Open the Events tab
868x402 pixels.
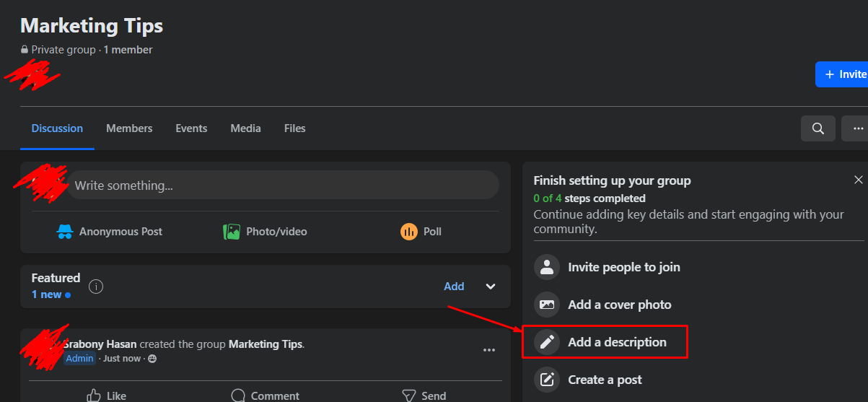pos(191,128)
